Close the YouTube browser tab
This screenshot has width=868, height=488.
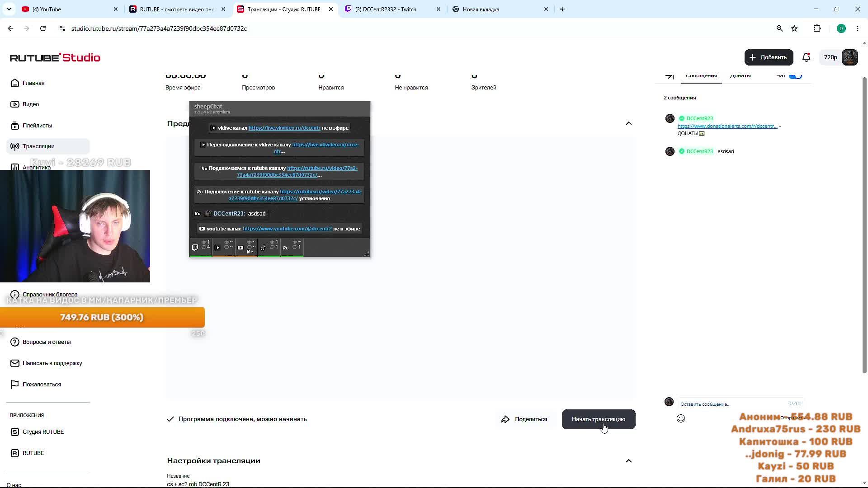point(116,9)
